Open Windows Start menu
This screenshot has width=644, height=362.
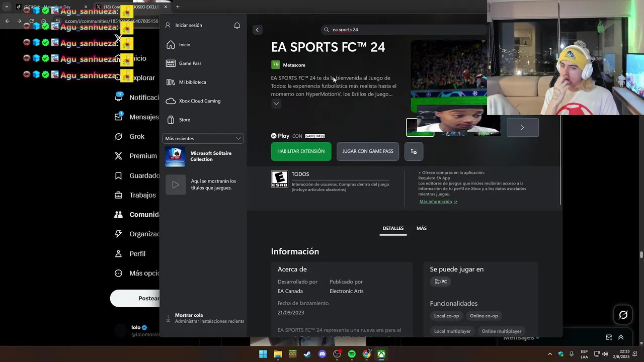pyautogui.click(x=263, y=354)
